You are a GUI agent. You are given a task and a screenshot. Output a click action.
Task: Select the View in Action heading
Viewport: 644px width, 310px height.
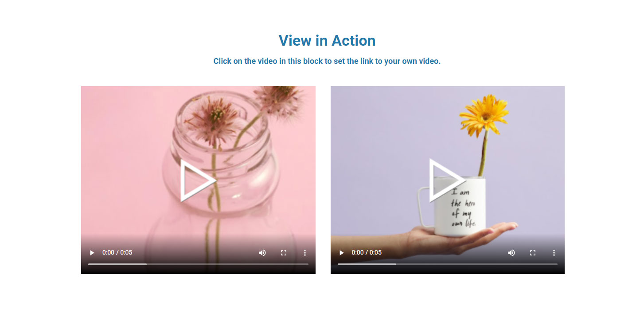pyautogui.click(x=327, y=40)
